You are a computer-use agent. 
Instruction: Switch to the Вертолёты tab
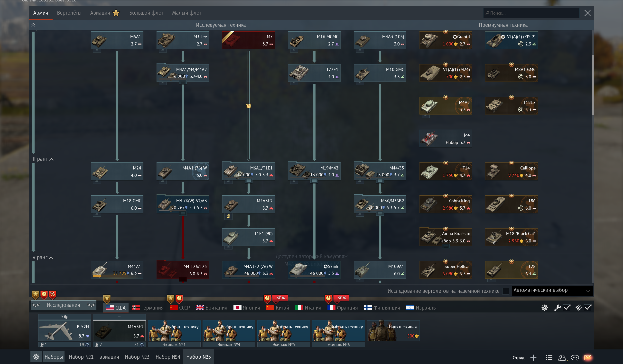[x=69, y=13]
